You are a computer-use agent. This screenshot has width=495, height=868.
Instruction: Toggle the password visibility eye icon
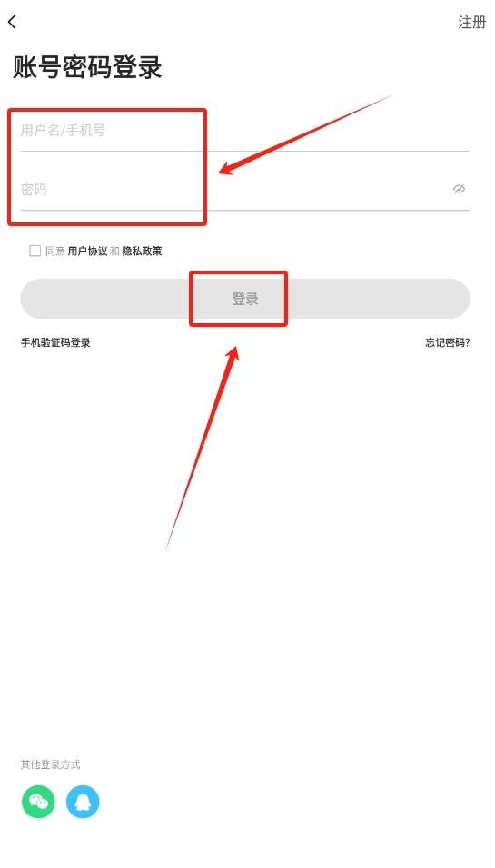tap(459, 190)
